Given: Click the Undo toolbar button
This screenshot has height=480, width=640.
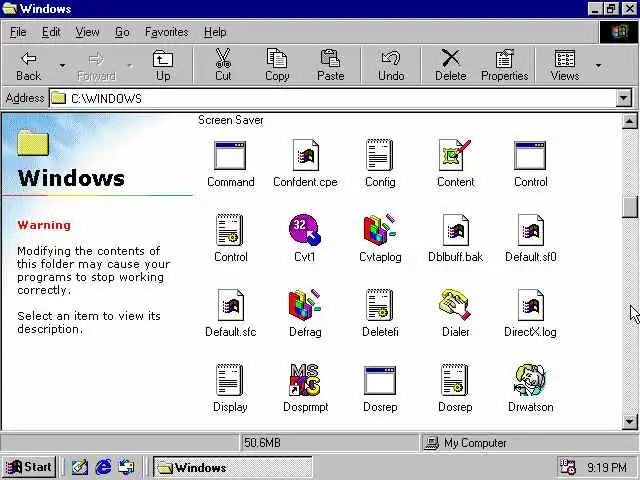Looking at the screenshot, I should [391, 64].
